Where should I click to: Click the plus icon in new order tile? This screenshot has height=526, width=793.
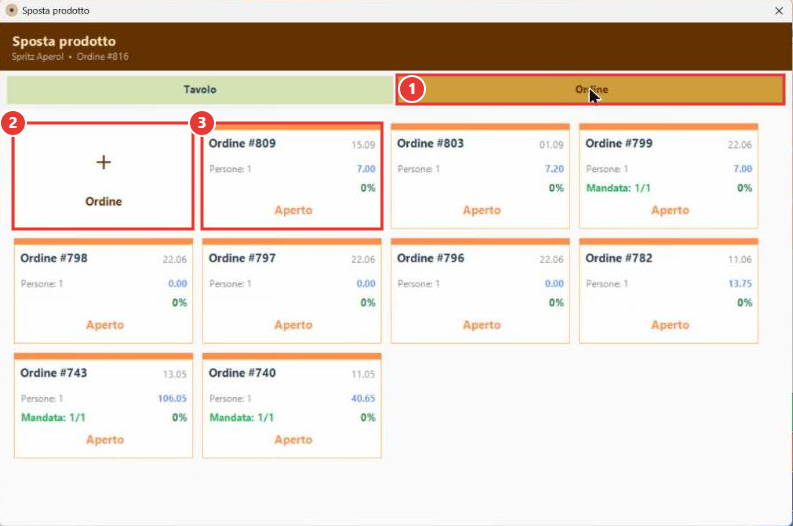point(103,162)
